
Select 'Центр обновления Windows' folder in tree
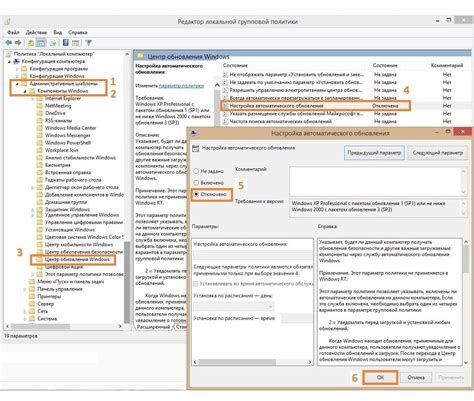point(77,259)
